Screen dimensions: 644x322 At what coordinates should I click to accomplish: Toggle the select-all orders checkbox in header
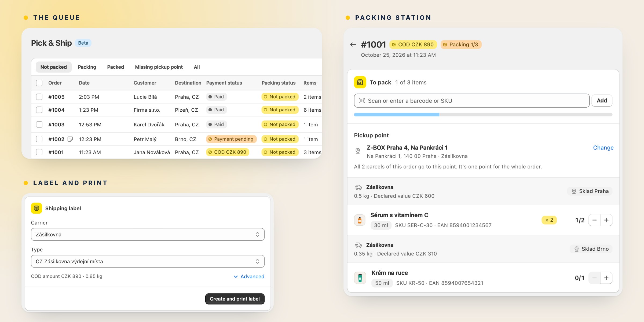coord(39,83)
